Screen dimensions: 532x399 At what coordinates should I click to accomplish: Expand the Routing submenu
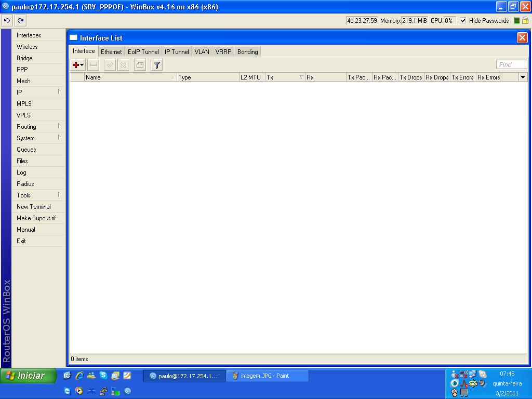click(59, 126)
